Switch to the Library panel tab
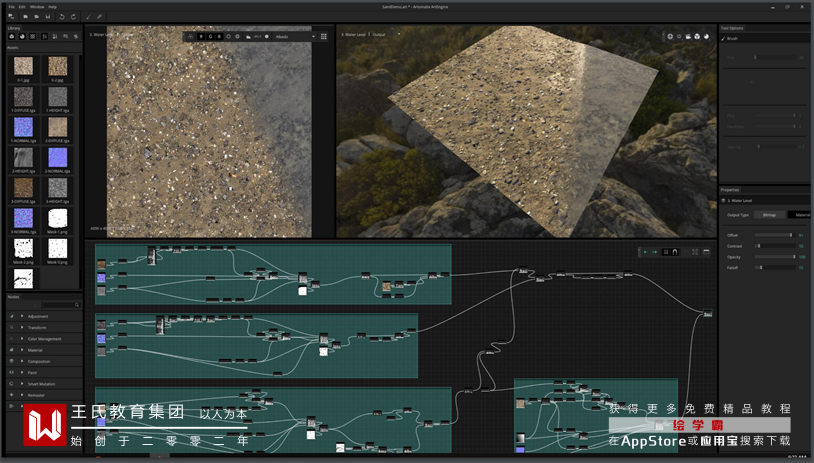The height and width of the screenshot is (463, 814). (14, 28)
